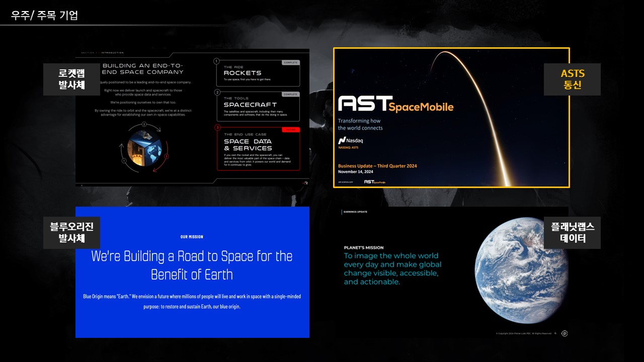Click the small AST SpaceMobile footer logo

pos(375,182)
